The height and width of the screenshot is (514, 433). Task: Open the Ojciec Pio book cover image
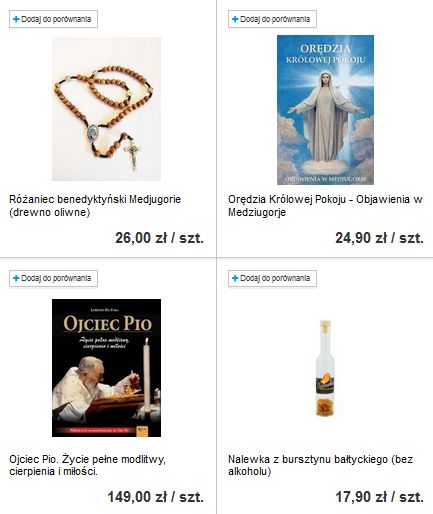(106, 368)
